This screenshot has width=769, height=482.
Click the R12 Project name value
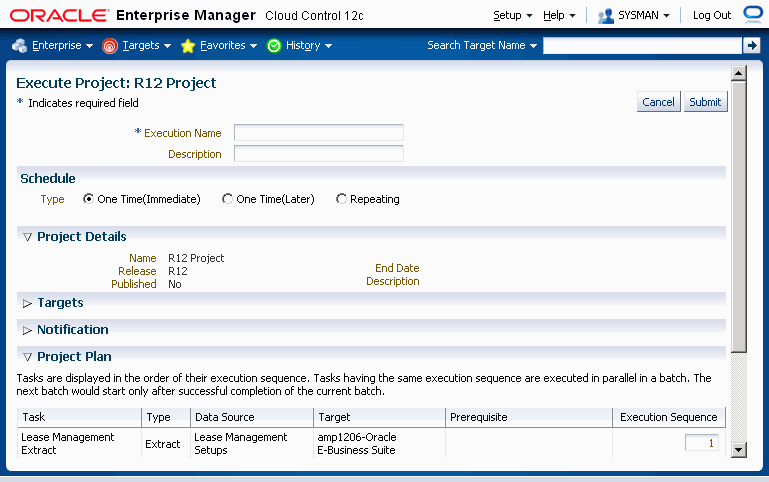point(196,258)
